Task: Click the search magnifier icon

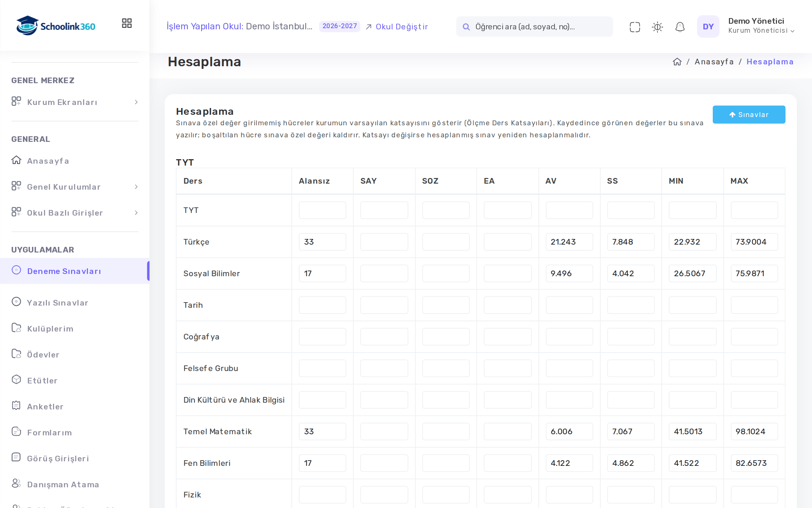Action: (x=466, y=27)
